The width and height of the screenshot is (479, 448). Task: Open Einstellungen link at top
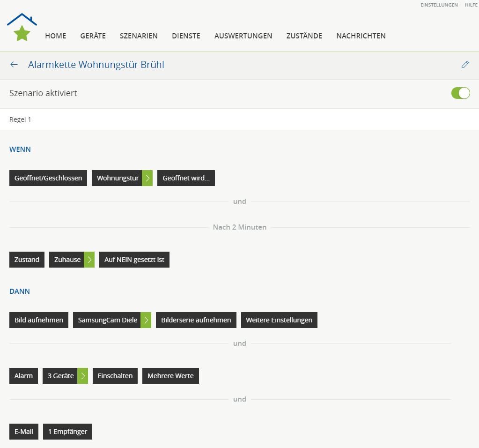pyautogui.click(x=439, y=5)
